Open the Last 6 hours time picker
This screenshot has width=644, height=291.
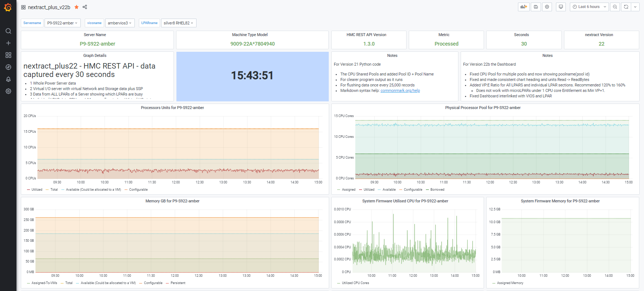[x=589, y=7]
